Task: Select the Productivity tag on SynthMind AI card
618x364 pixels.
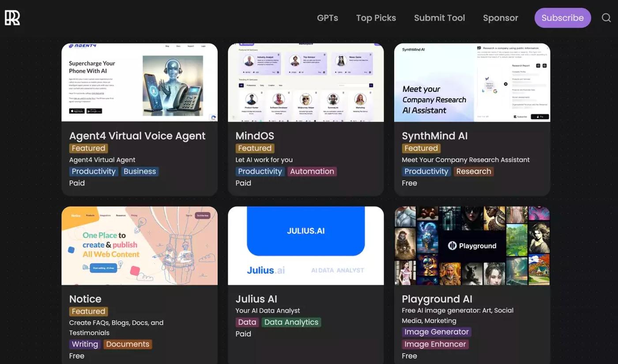Action: pos(426,171)
